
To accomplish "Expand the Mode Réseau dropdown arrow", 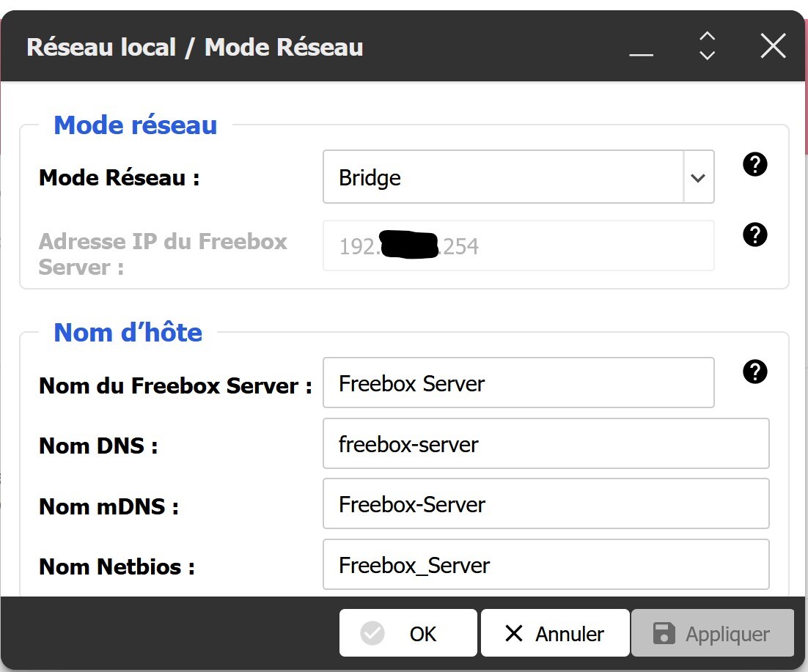I will 698,177.
